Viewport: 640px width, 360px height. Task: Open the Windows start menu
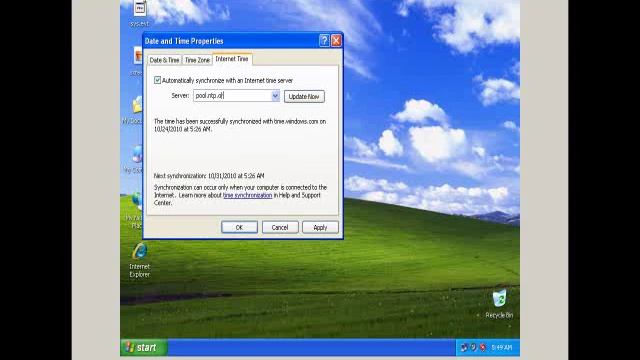[x=144, y=347]
